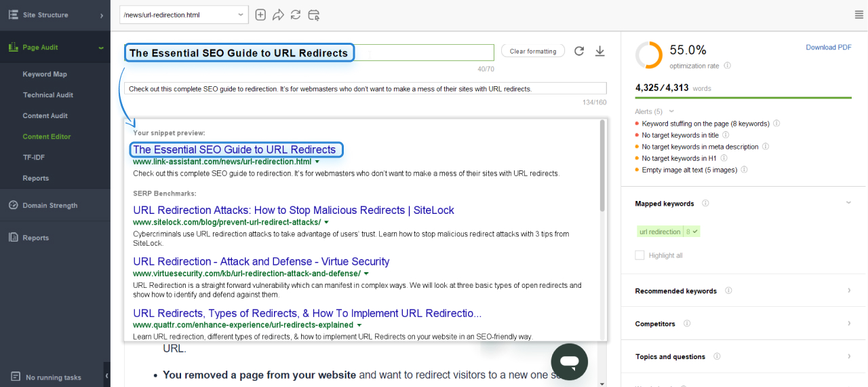Open dropdown arrow after virtuesecurity.com URL

click(366, 273)
